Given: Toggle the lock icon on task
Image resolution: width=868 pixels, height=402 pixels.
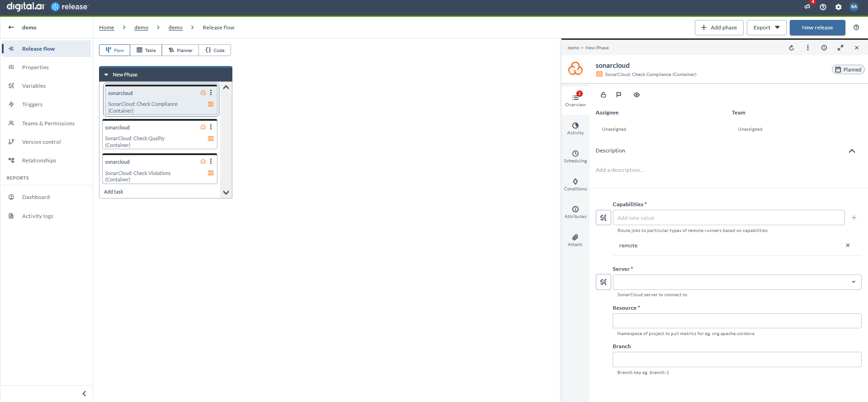Looking at the screenshot, I should click(603, 95).
